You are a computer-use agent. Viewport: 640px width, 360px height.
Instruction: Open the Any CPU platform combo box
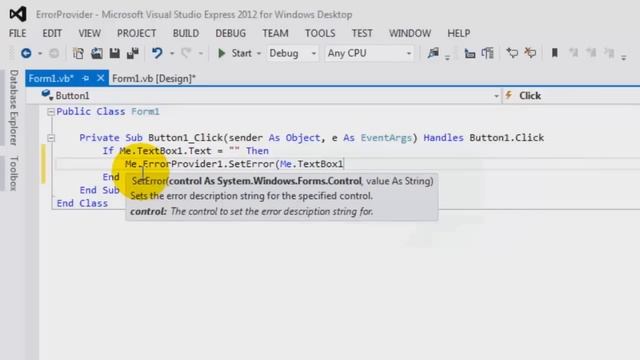point(369,53)
